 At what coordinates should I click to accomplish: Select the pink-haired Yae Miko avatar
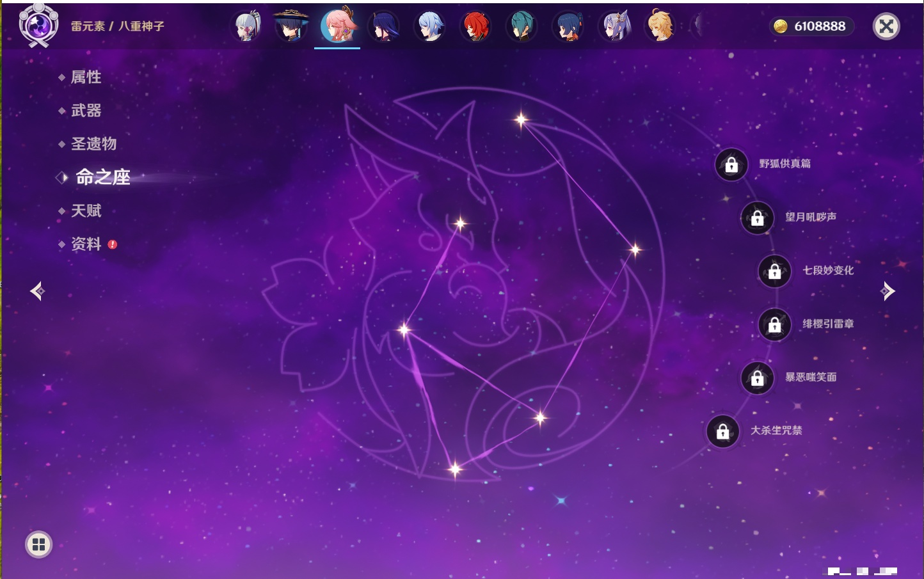(337, 26)
